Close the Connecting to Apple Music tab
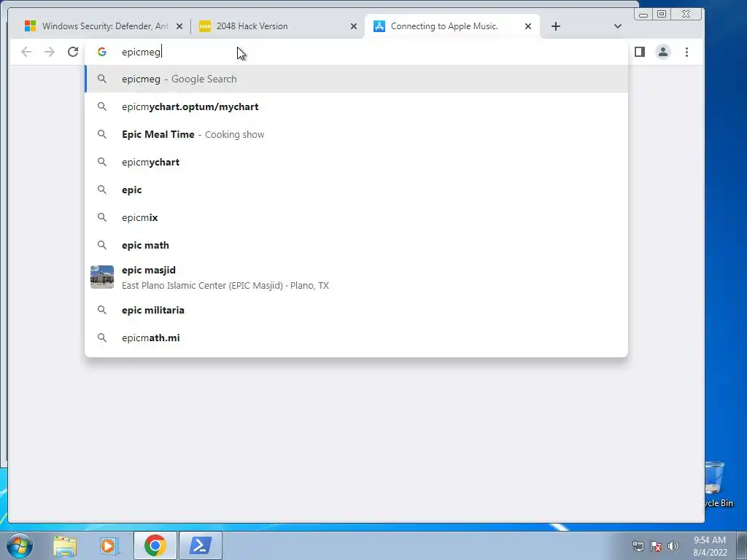The height and width of the screenshot is (560, 747). click(528, 26)
